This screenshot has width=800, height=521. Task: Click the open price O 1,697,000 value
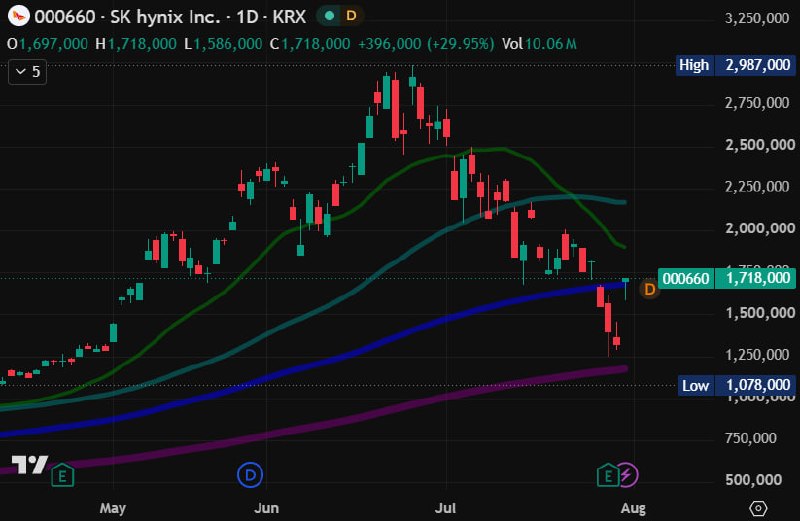click(x=47, y=44)
